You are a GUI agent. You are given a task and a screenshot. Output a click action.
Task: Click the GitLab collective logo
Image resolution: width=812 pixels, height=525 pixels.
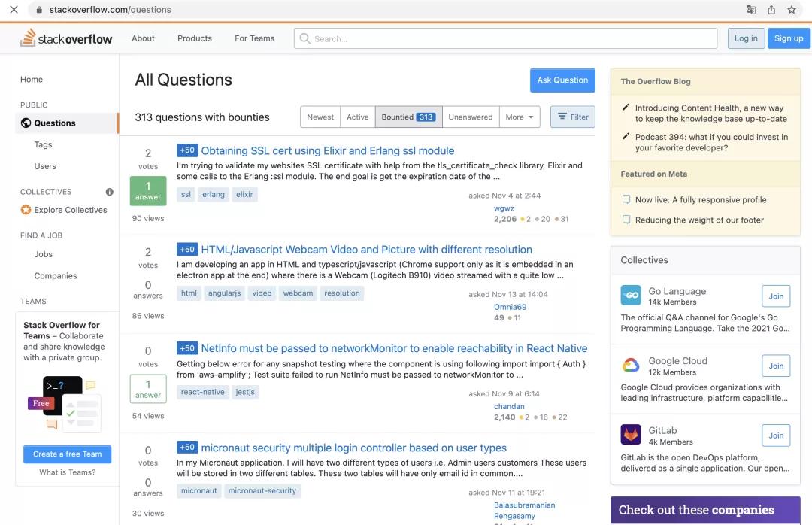[x=631, y=435]
